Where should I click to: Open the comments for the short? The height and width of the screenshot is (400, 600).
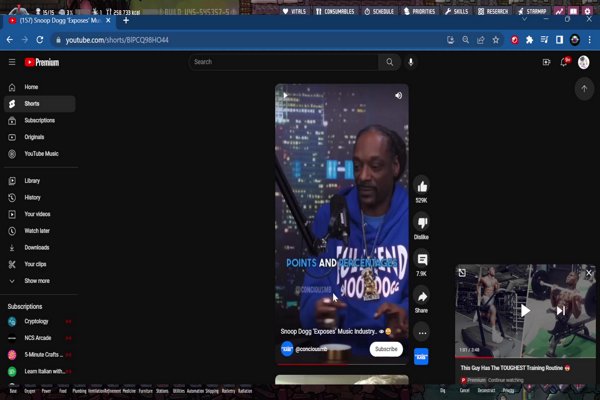point(422,260)
